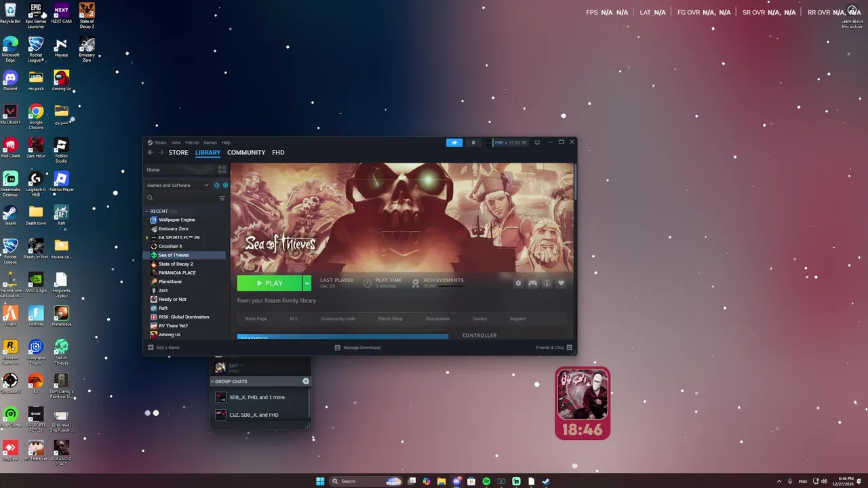Open the Epic Games Launcher desktop icon
Image resolution: width=868 pixels, height=488 pixels.
tap(35, 16)
